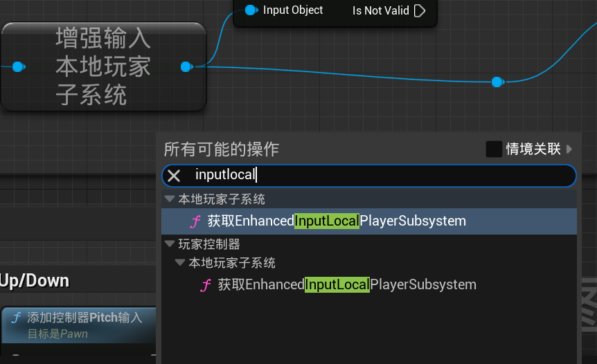The width and height of the screenshot is (597, 364).
Task: Collapse nested 本地玩家子系统 under 玩家控制器
Action: (x=179, y=262)
